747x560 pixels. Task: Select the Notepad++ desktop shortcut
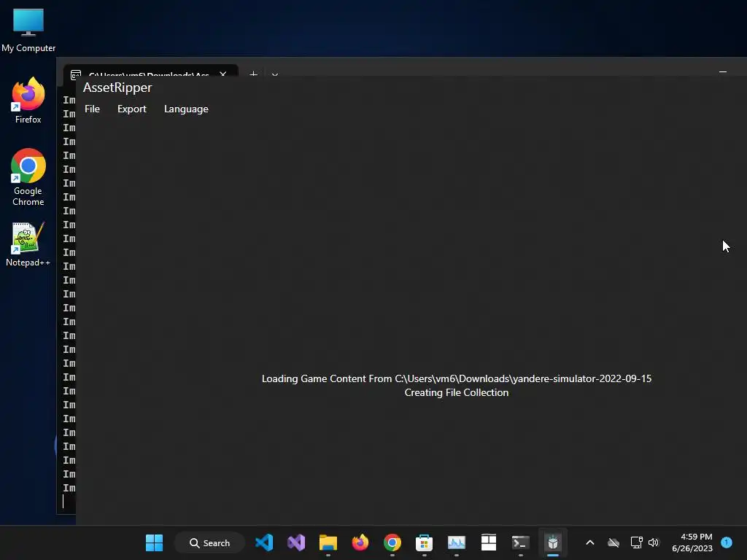(28, 244)
